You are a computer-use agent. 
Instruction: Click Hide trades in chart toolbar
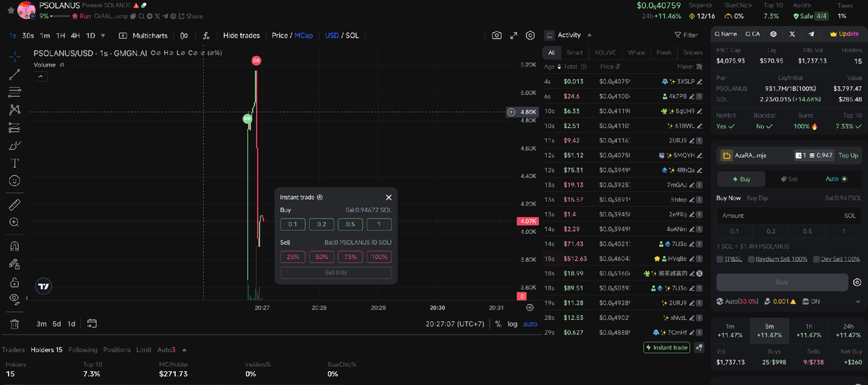pos(241,35)
